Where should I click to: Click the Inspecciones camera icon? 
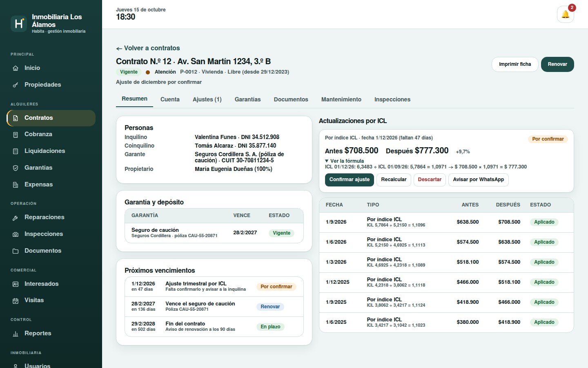[x=16, y=234]
